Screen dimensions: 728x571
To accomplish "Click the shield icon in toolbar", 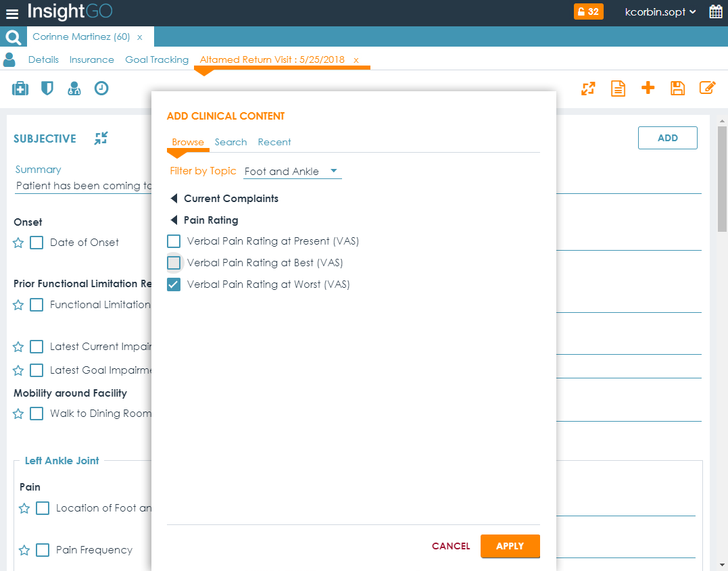I will (x=47, y=89).
